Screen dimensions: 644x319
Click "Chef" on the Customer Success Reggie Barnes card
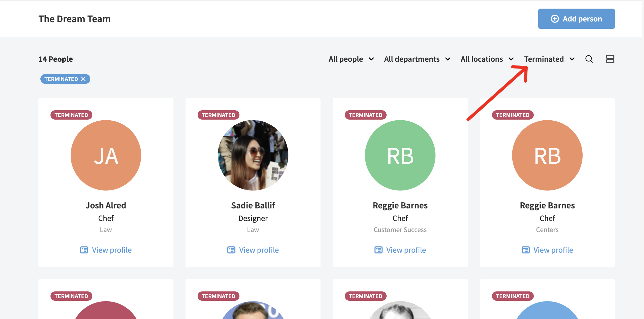400,218
